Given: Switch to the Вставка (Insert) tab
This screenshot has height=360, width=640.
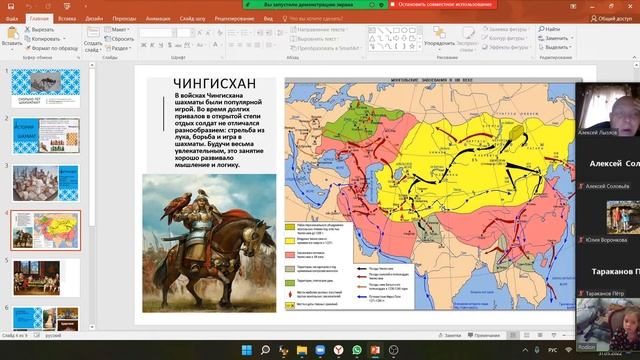Looking at the screenshot, I should pyautogui.click(x=67, y=18).
